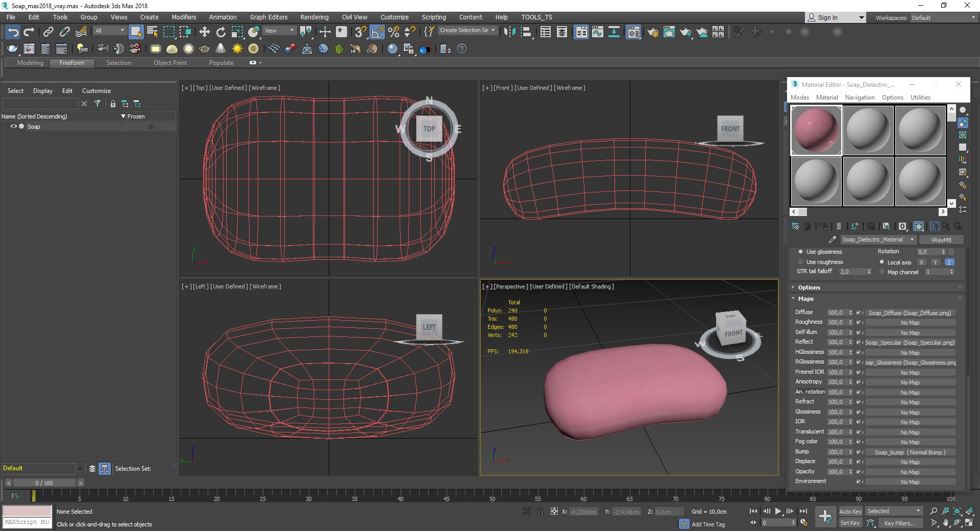This screenshot has height=531, width=980.
Task: Click the Play Animation button
Action: tap(778, 511)
